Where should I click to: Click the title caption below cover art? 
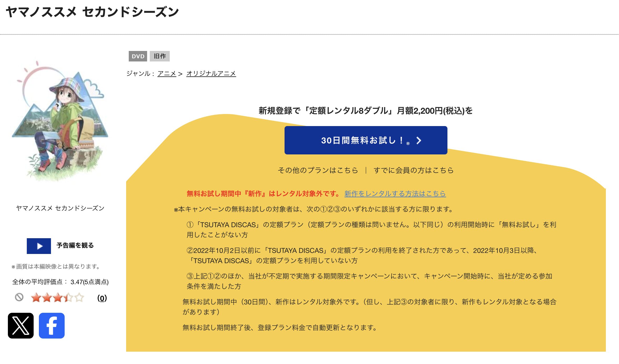[x=60, y=208]
